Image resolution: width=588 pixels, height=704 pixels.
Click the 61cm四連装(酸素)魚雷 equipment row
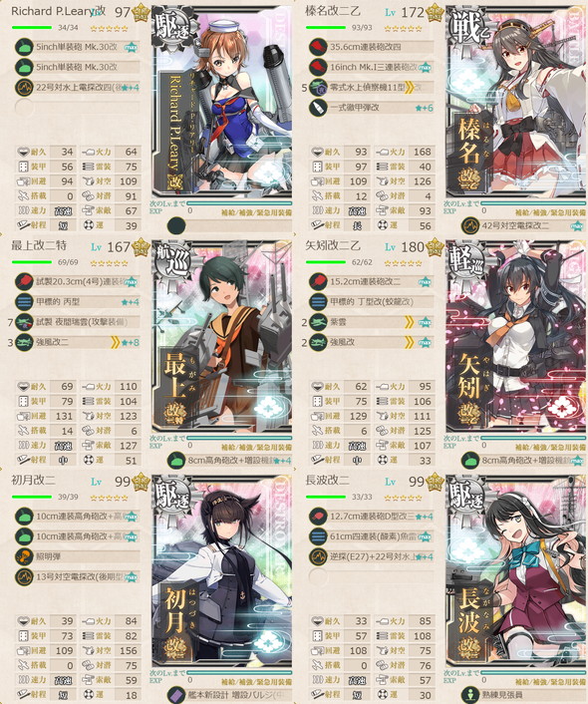tap(371, 536)
